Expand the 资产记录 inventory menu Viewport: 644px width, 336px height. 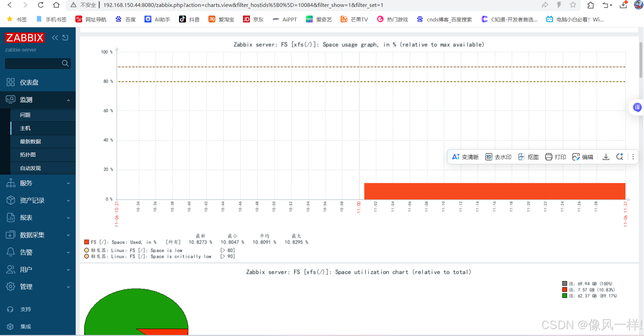38,200
